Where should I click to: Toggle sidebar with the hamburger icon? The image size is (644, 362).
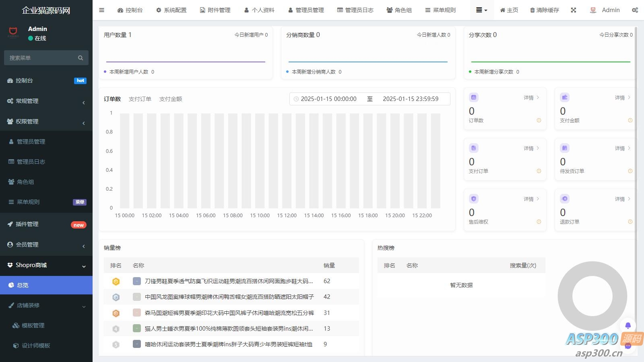[101, 10]
